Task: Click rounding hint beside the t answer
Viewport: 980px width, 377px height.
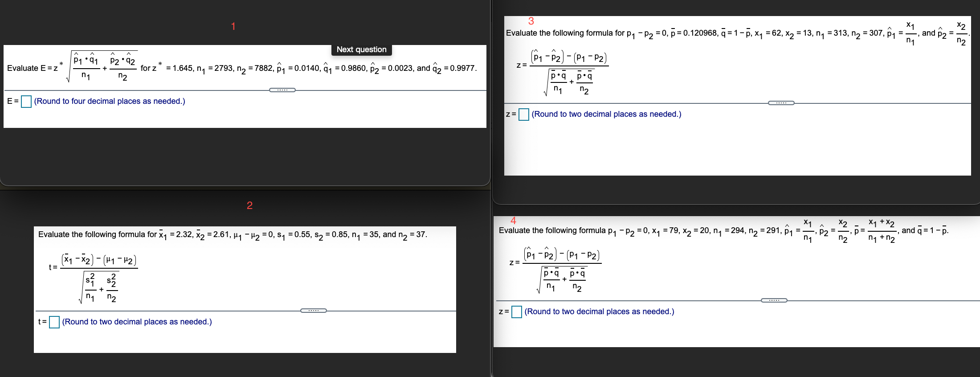Action: click(x=137, y=322)
